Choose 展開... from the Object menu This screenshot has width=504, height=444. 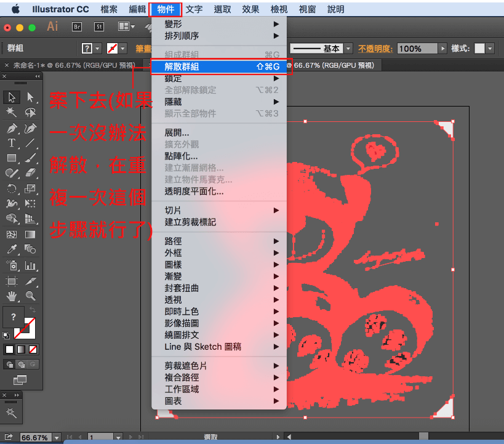(177, 132)
